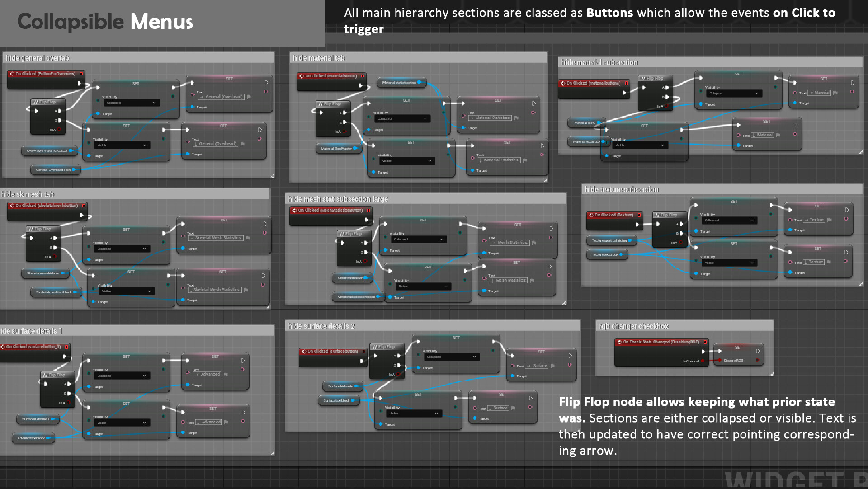This screenshot has height=489, width=868.
Task: Open the Collapsed visibility dropdown in hide material subsection
Action: (x=734, y=94)
